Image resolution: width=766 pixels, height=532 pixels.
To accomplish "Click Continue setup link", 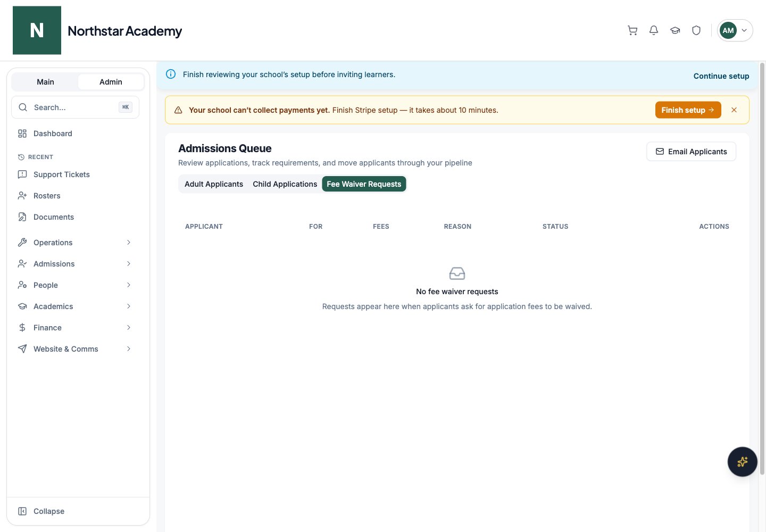I will point(721,76).
